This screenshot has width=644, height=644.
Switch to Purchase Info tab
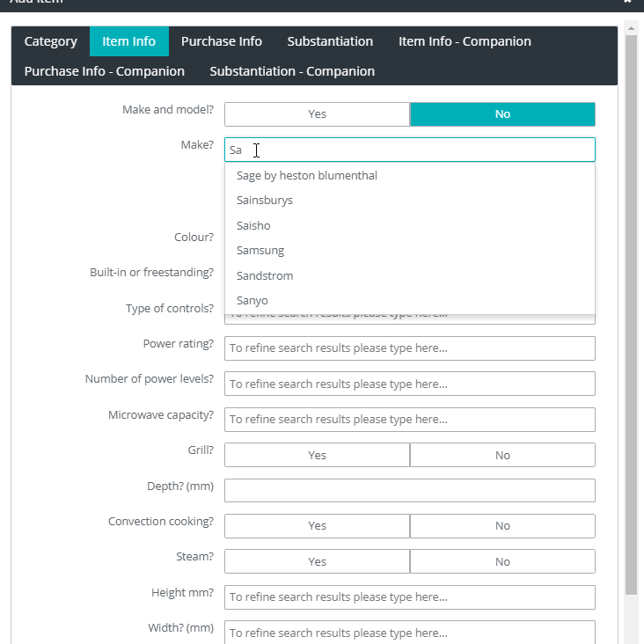tap(222, 41)
